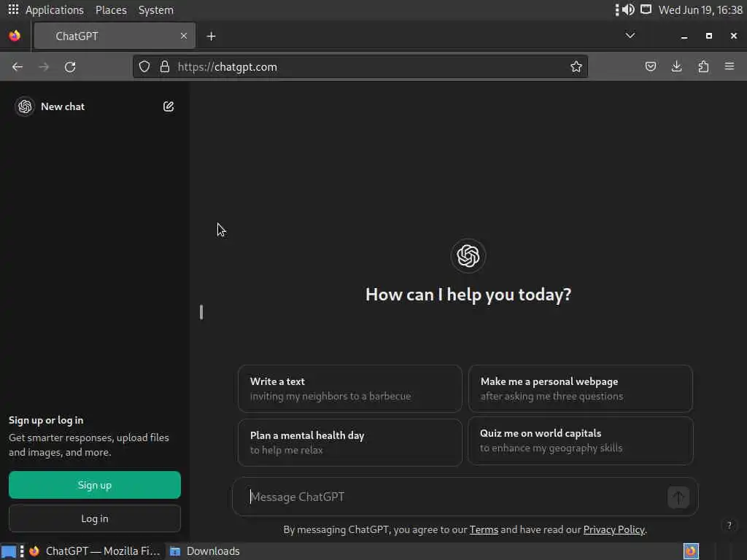
Task: Open a new browser tab
Action: pyautogui.click(x=211, y=36)
